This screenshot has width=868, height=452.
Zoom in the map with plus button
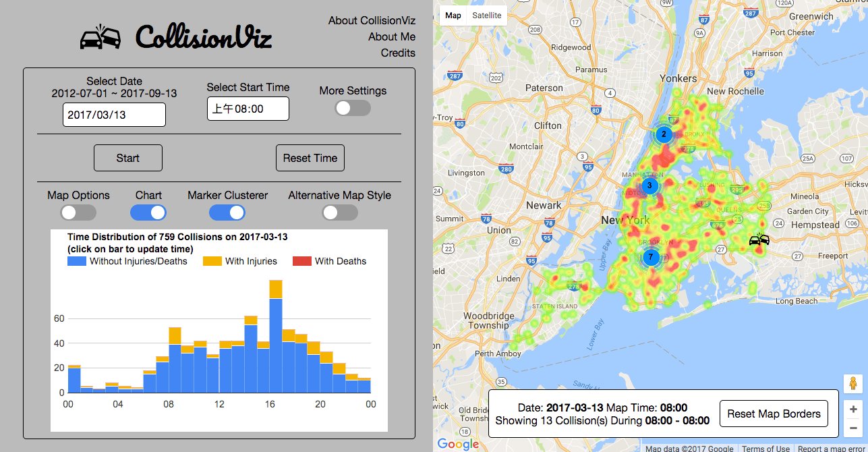click(x=853, y=409)
